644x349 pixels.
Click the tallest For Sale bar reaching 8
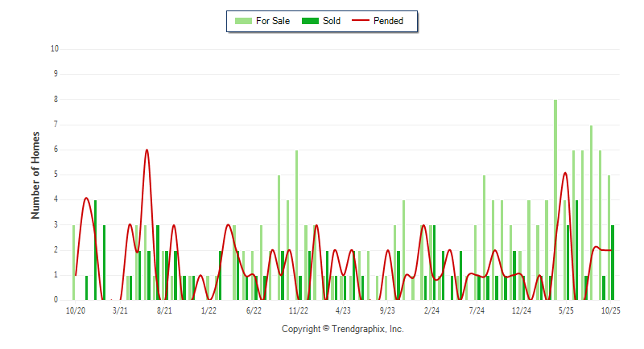click(x=555, y=199)
